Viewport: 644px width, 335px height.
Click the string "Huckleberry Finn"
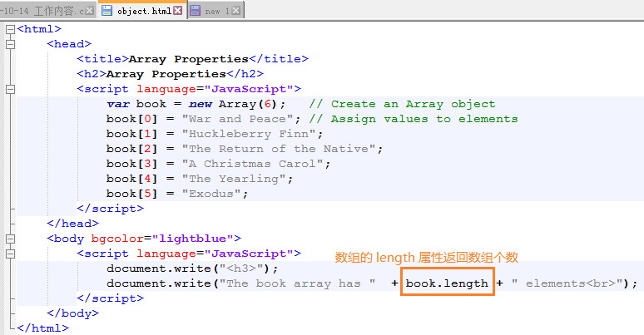[x=249, y=134]
